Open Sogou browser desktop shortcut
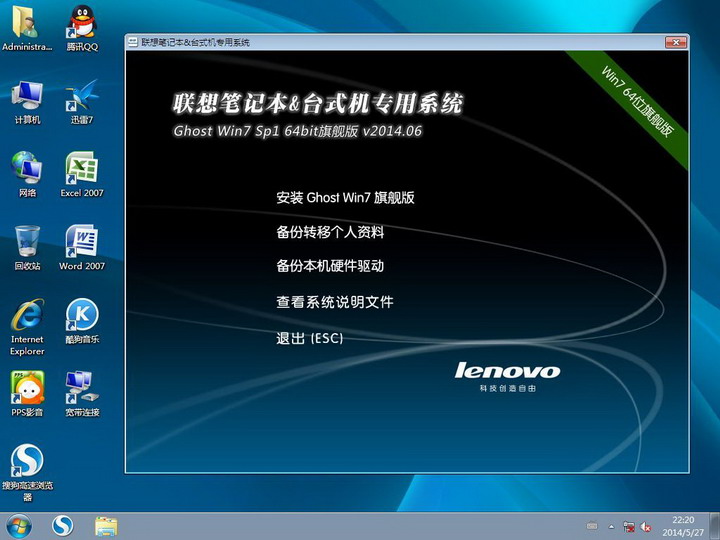This screenshot has width=720, height=540. pos(27,462)
